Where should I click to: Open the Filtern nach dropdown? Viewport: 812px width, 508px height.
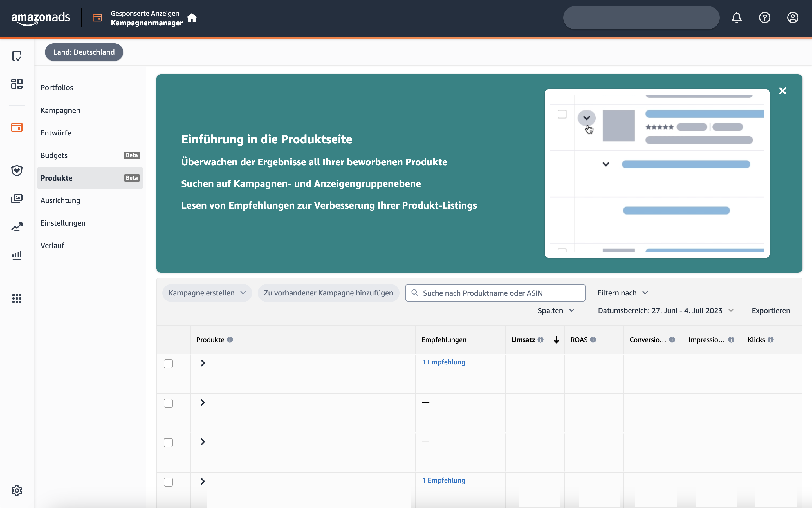tap(623, 293)
